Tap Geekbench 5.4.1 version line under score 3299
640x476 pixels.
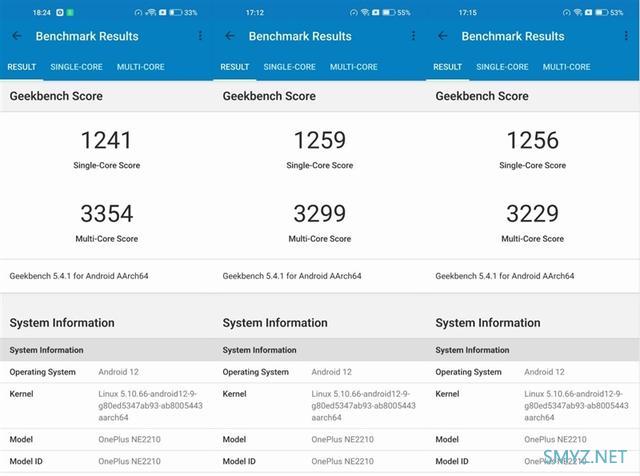coord(292,276)
